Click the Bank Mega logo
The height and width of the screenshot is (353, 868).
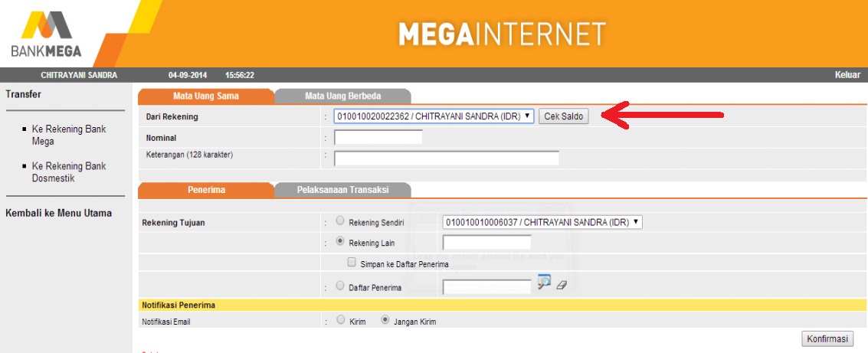[47, 34]
